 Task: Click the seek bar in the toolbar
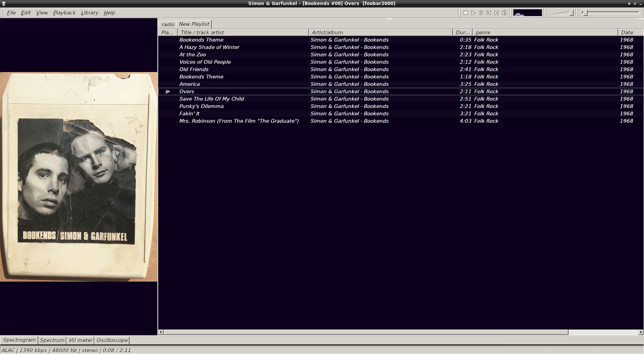(x=610, y=13)
